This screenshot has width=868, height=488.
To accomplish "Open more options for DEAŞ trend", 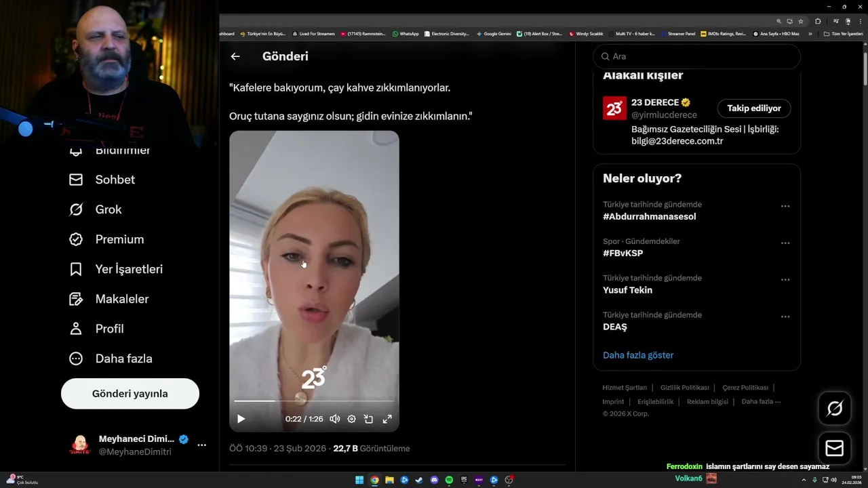I will coord(785,317).
